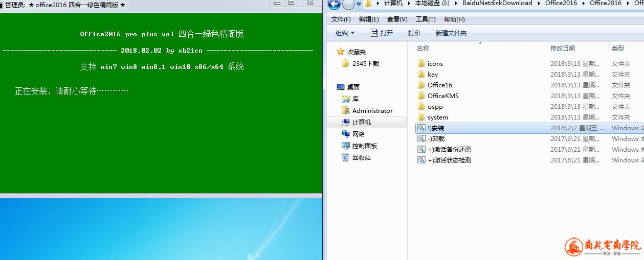Select the Administrator user icon in sidebar
The width and height of the screenshot is (644, 260).
[345, 111]
